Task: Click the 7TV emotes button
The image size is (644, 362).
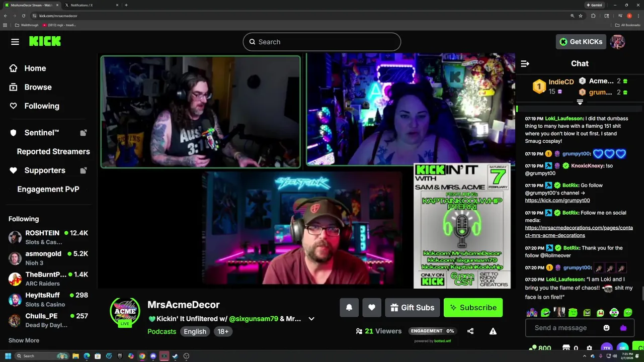Action: coord(607,348)
